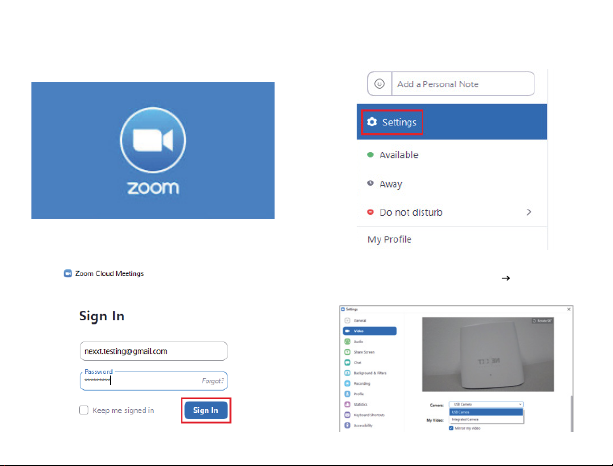Screen dimensions: 613x466
Task: Click the Zoom Cloud Meetings title icon
Action: [68, 273]
